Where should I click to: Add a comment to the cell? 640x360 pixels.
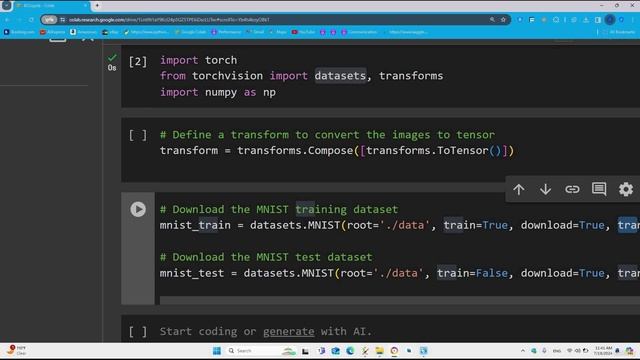[x=599, y=189]
